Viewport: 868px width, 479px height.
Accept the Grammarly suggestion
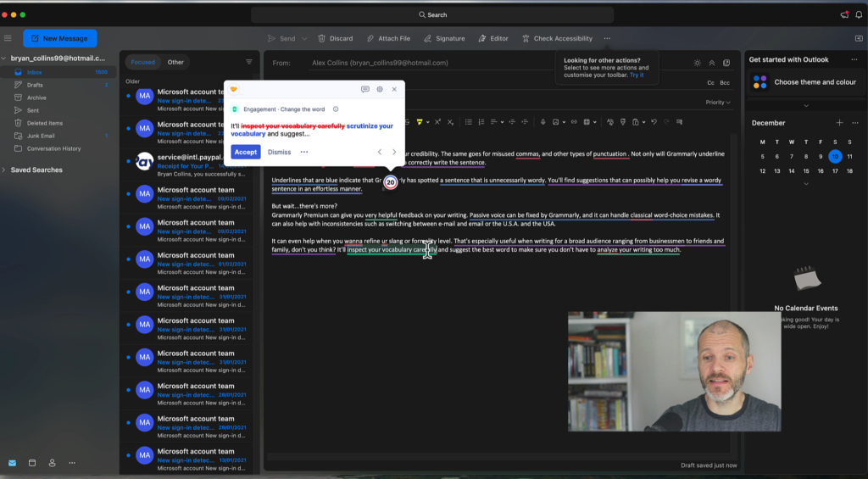pos(245,152)
